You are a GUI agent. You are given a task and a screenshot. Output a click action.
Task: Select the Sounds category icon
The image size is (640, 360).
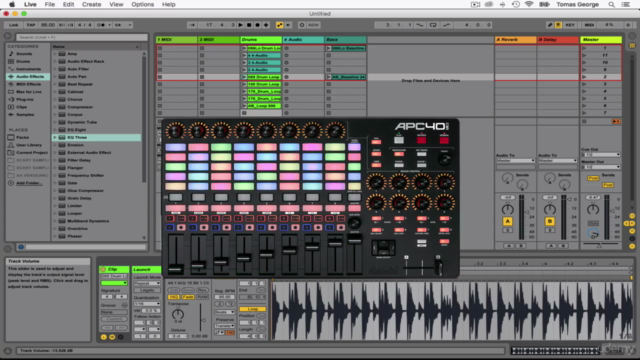pyautogui.click(x=11, y=53)
